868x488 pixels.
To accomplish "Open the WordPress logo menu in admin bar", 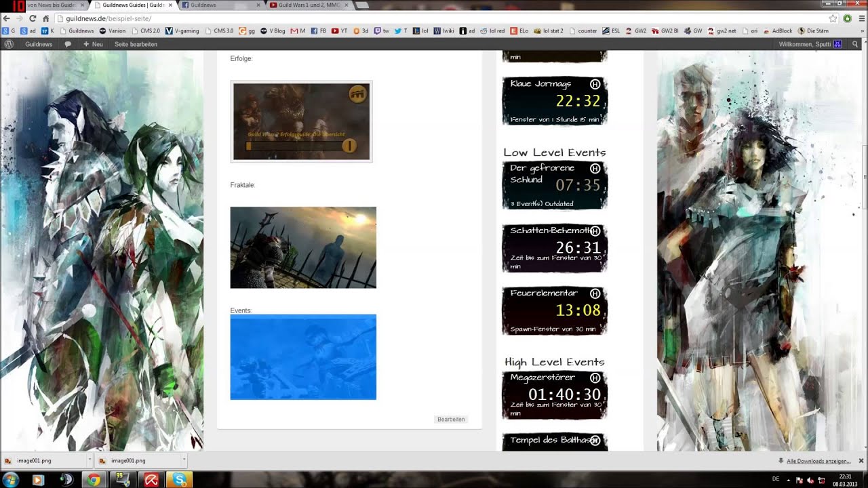I will 9,44.
